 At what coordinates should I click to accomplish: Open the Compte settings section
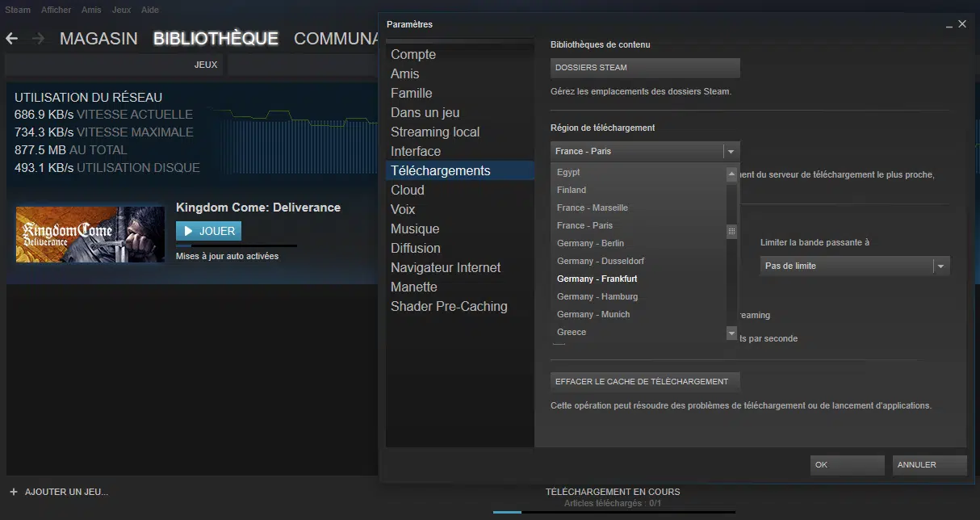[460, 54]
